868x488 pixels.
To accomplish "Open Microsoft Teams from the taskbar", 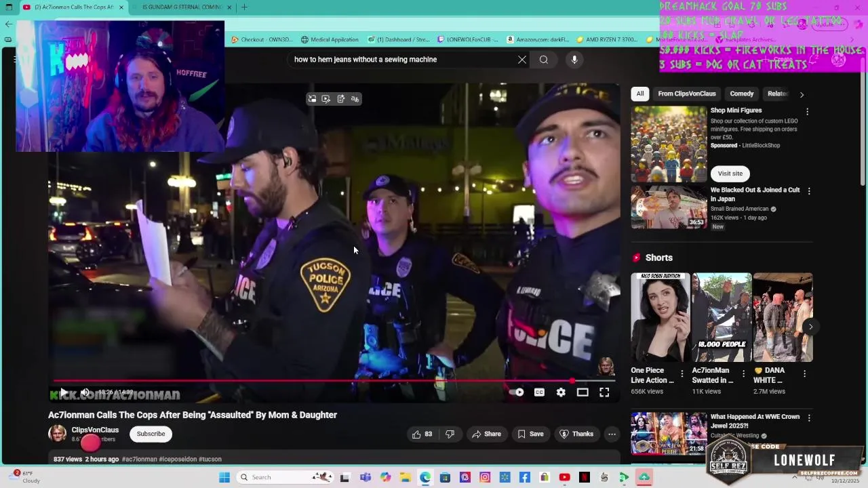I will point(366,477).
